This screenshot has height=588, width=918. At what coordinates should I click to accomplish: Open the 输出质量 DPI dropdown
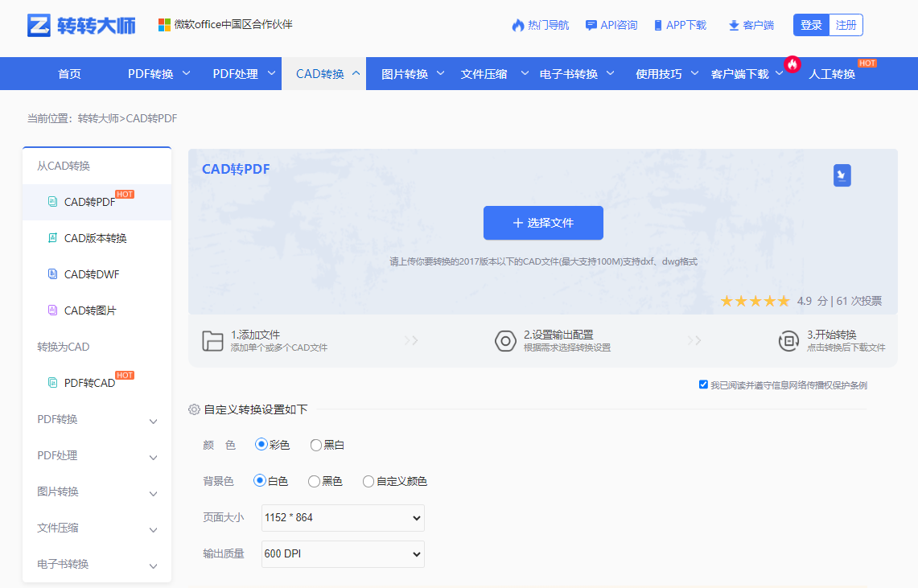coord(342,553)
